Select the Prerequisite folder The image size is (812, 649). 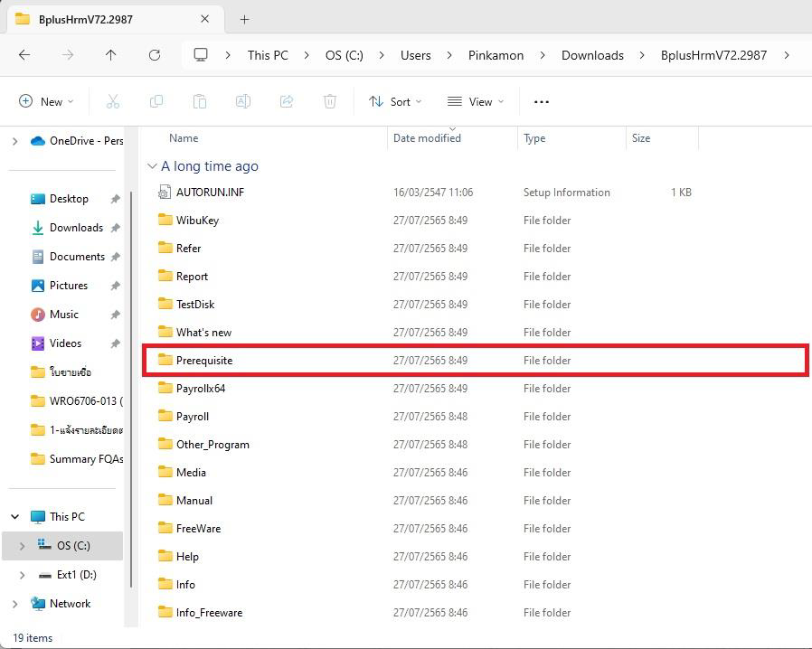click(204, 361)
